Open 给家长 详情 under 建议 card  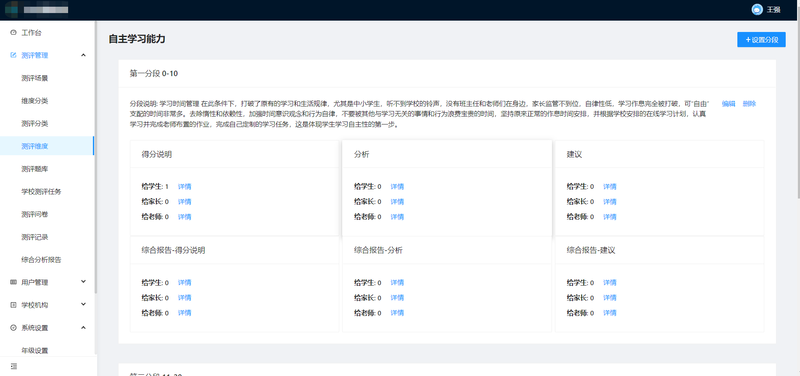coord(610,202)
